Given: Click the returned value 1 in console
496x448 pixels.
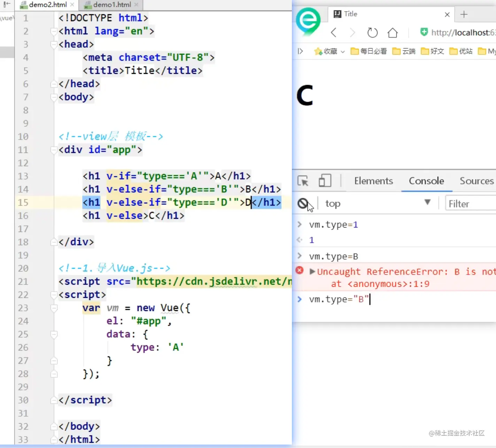Looking at the screenshot, I should (x=312, y=240).
